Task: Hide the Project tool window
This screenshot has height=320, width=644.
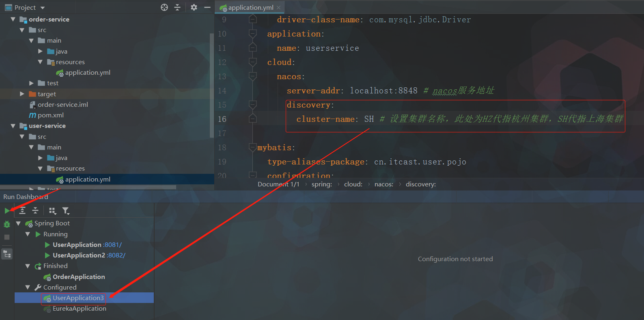Action: click(x=207, y=7)
